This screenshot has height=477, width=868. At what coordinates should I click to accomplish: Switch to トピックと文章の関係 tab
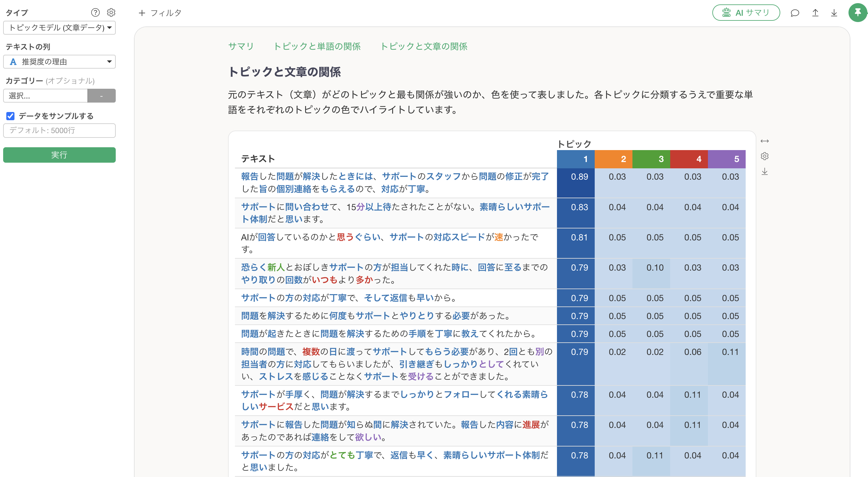click(x=424, y=46)
